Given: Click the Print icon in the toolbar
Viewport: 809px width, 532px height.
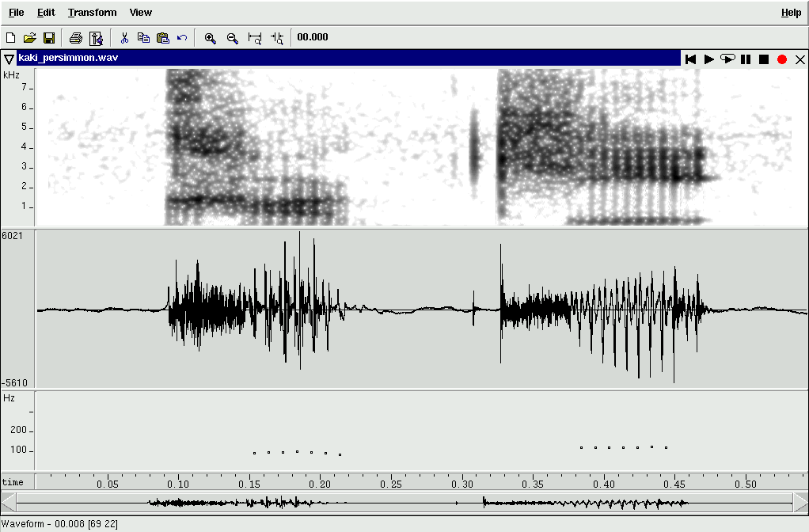Looking at the screenshot, I should [x=76, y=37].
